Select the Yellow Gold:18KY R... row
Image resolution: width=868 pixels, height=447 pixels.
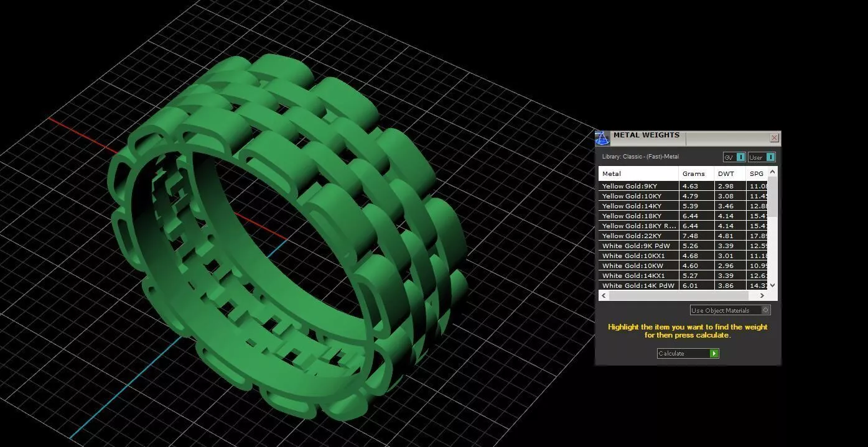point(683,226)
